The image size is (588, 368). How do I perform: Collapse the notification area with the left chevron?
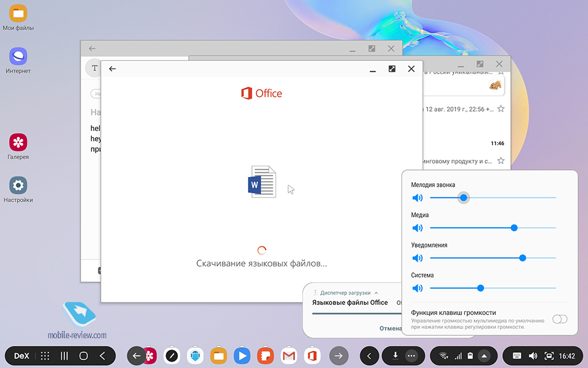369,356
